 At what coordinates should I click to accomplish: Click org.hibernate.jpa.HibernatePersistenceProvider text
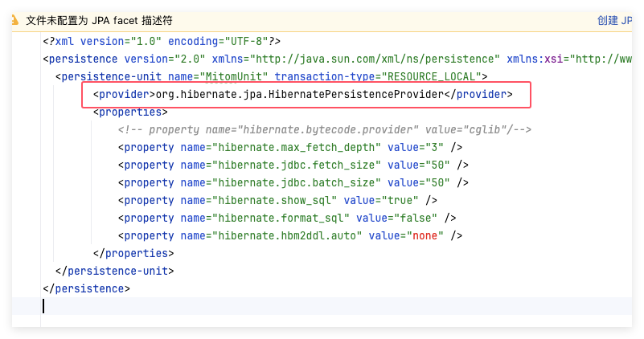point(300,95)
